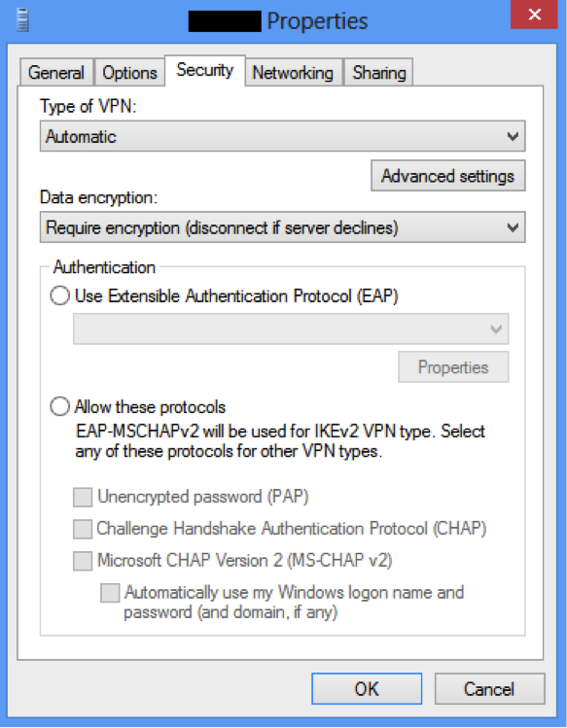Click the Security tab label
This screenshot has width=567, height=728.
point(205,70)
